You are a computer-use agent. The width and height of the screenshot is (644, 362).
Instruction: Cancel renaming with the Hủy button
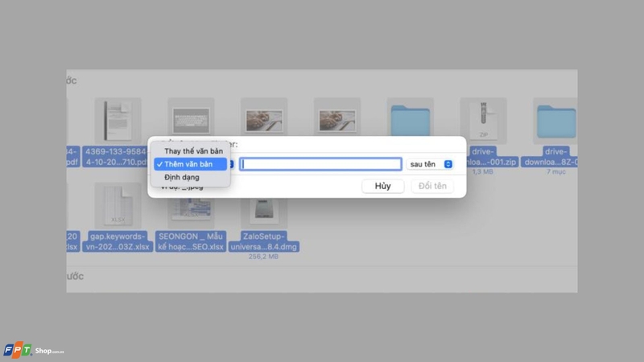point(383,186)
